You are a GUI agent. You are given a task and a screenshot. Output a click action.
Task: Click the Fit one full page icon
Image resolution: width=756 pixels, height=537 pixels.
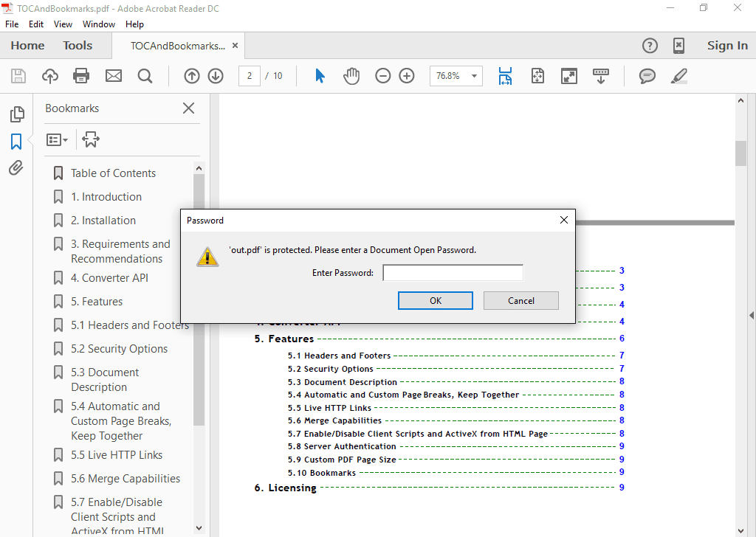point(537,76)
